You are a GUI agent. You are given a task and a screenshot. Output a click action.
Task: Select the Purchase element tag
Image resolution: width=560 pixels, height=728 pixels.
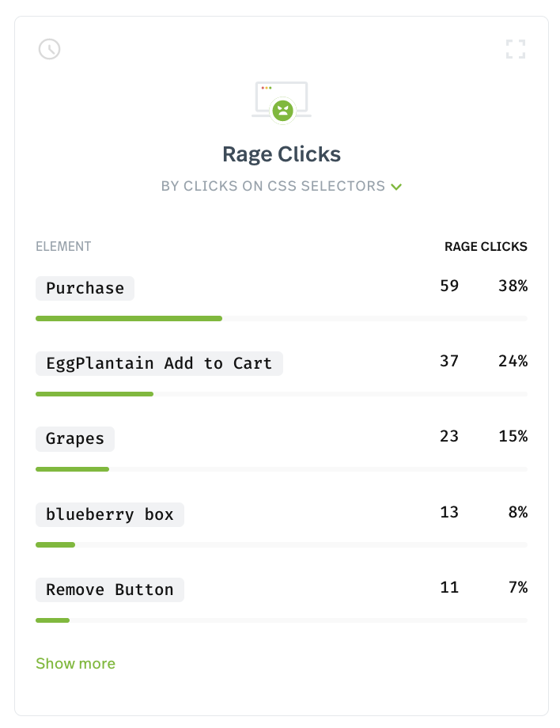tap(85, 288)
